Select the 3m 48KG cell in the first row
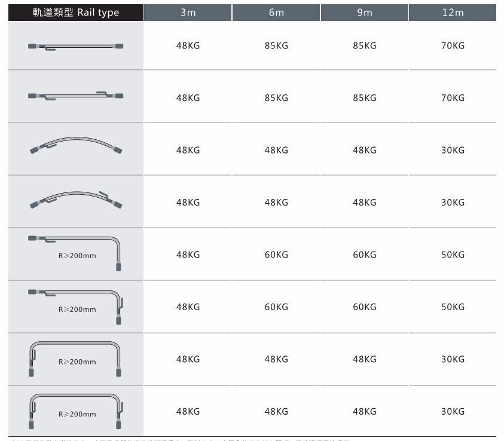The image size is (504, 441). point(188,46)
